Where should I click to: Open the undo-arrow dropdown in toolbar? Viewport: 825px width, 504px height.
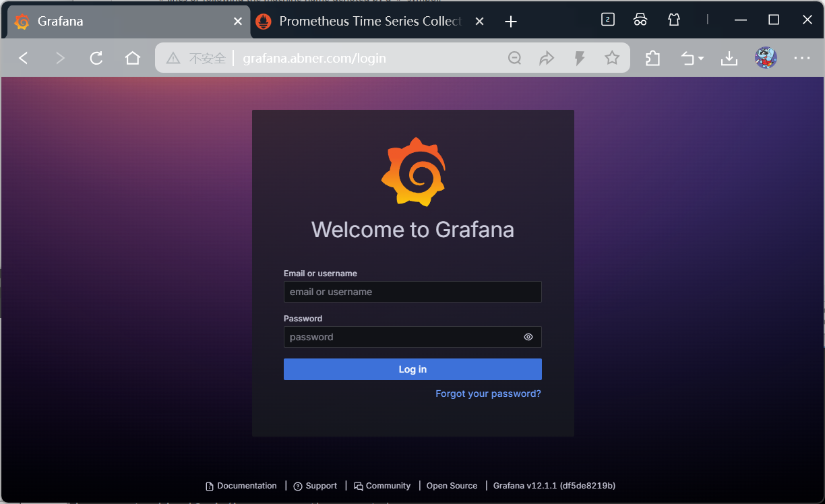(692, 58)
